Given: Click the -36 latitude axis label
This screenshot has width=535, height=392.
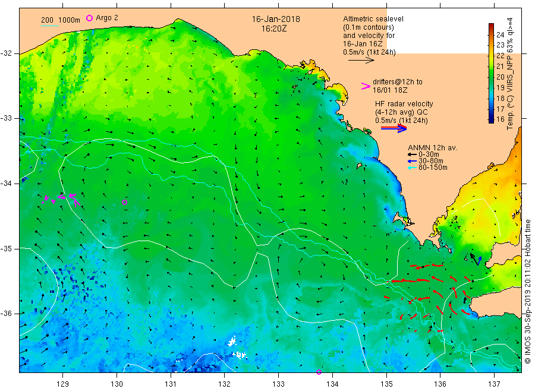Looking at the screenshot, I should tap(6, 313).
